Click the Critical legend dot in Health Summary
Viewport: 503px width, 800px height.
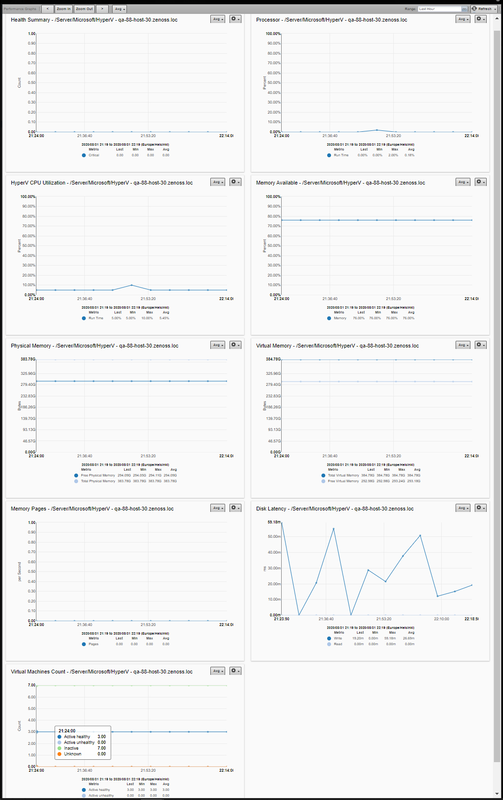[x=84, y=155]
